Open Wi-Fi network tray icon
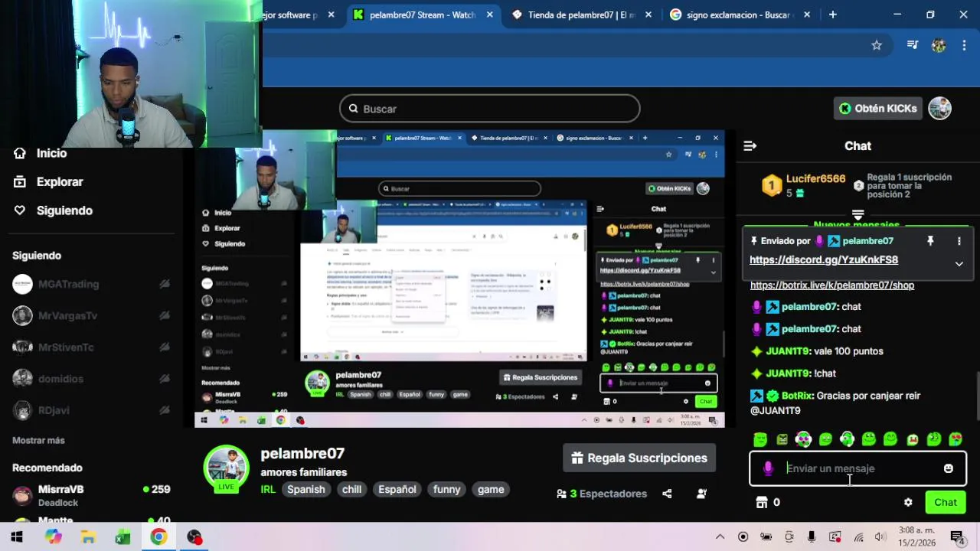The height and width of the screenshot is (551, 980). [858, 537]
